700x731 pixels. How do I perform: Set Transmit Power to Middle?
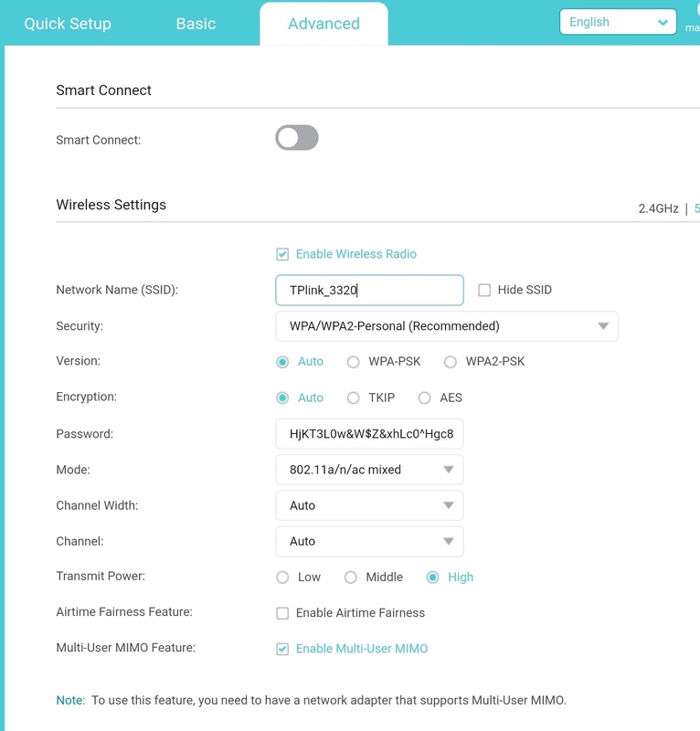pos(351,577)
